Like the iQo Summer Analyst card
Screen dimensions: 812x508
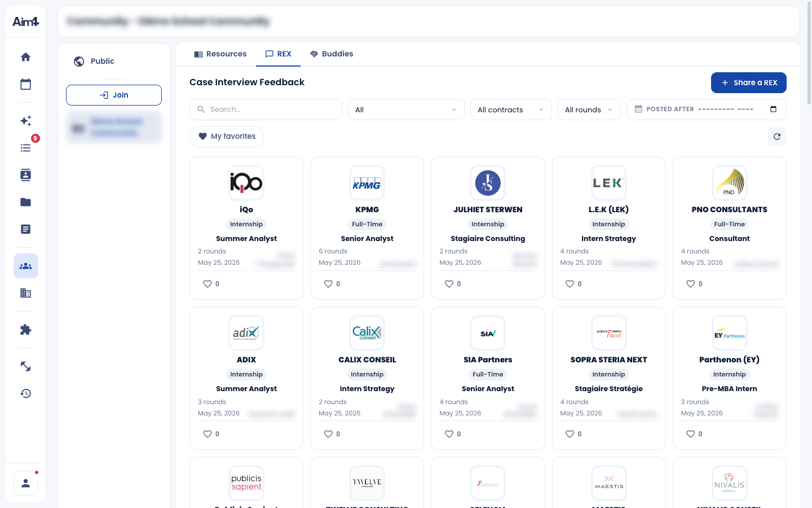(x=208, y=284)
